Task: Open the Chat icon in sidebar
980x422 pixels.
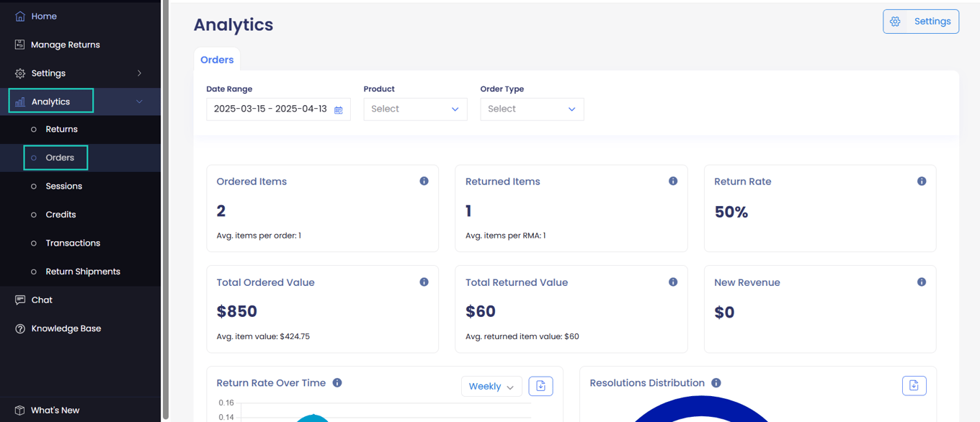Action: pos(19,300)
